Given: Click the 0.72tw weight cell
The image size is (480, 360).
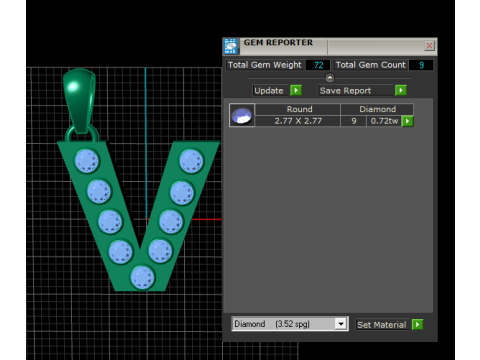Looking at the screenshot, I should click(x=384, y=121).
